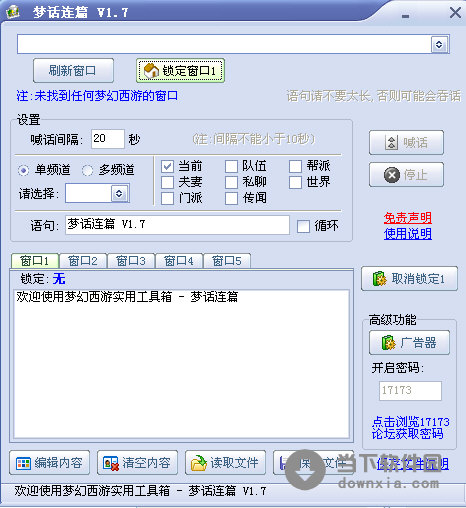466x508 pixels.
Task: Tick the 私聊 channel checkbox
Action: pos(231,182)
